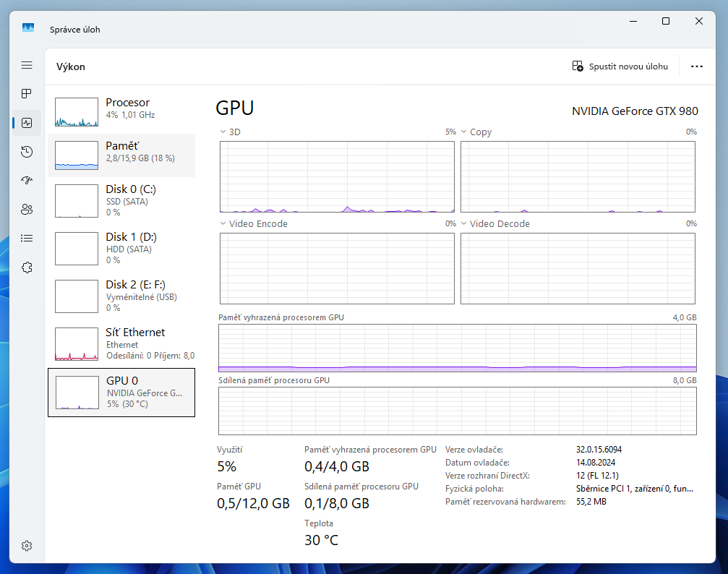Open App history in sidebar
This screenshot has height=574, width=728.
[x=26, y=152]
